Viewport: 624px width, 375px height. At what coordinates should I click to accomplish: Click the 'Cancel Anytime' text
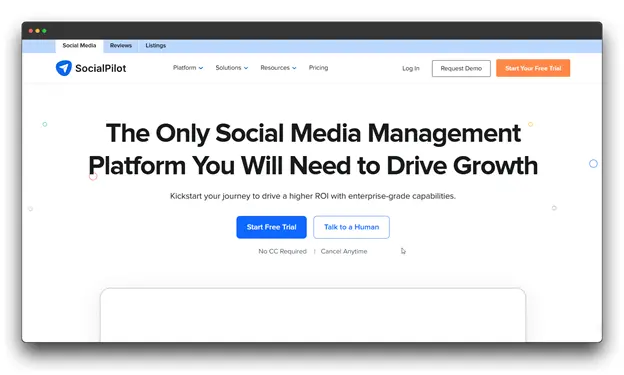(344, 251)
